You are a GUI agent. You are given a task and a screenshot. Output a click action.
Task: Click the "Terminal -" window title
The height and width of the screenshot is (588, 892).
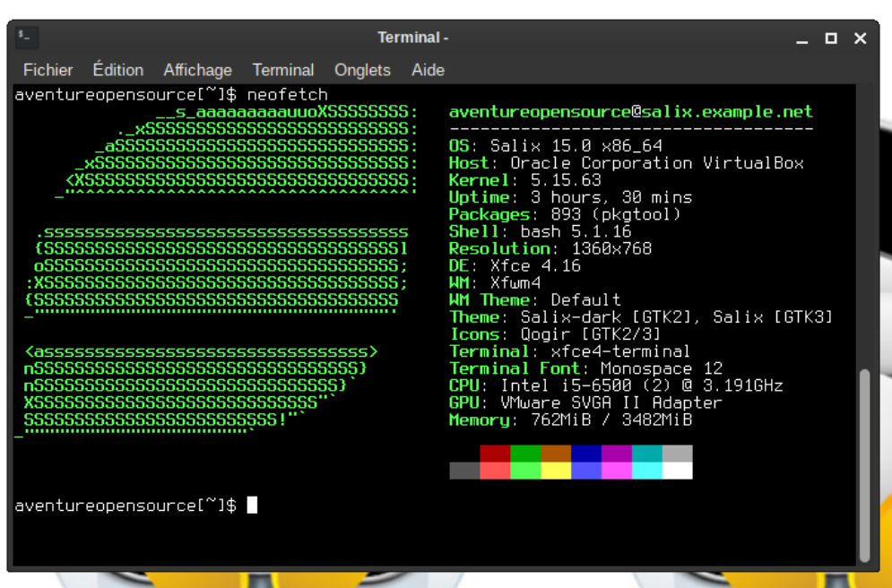412,38
